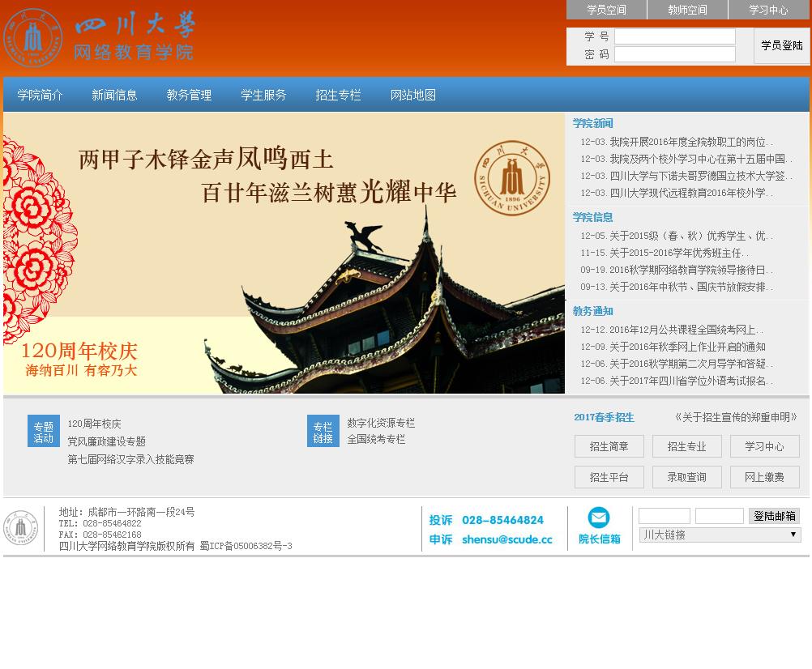Open the 120周年校庆 topic link
The height and width of the screenshot is (669, 812).
click(94, 424)
